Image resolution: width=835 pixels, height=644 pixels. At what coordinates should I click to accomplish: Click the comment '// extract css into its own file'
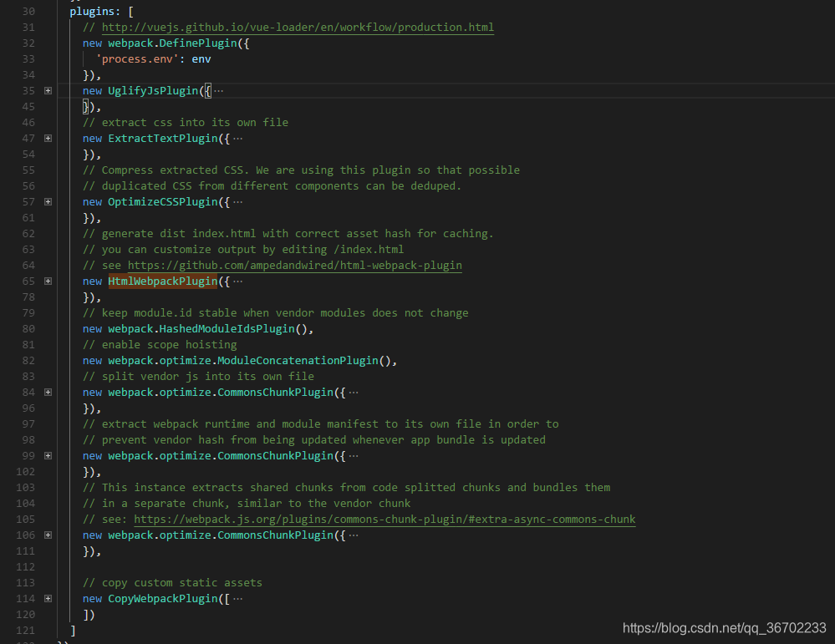coord(186,123)
